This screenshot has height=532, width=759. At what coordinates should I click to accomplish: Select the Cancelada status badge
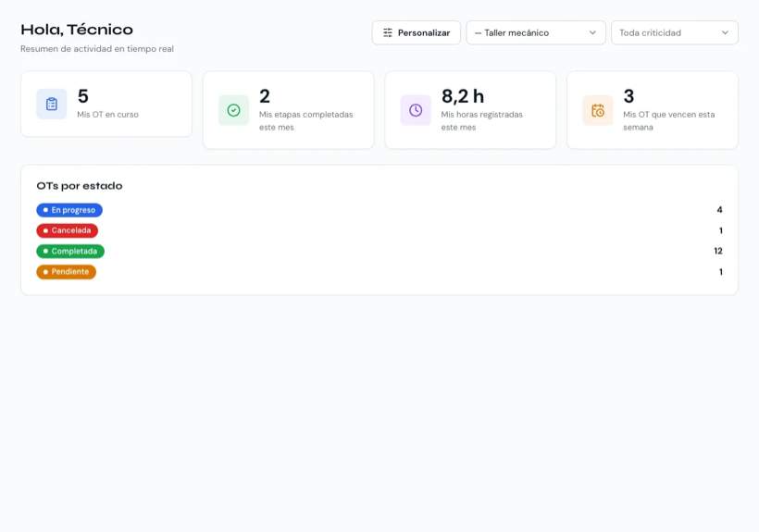[68, 230]
